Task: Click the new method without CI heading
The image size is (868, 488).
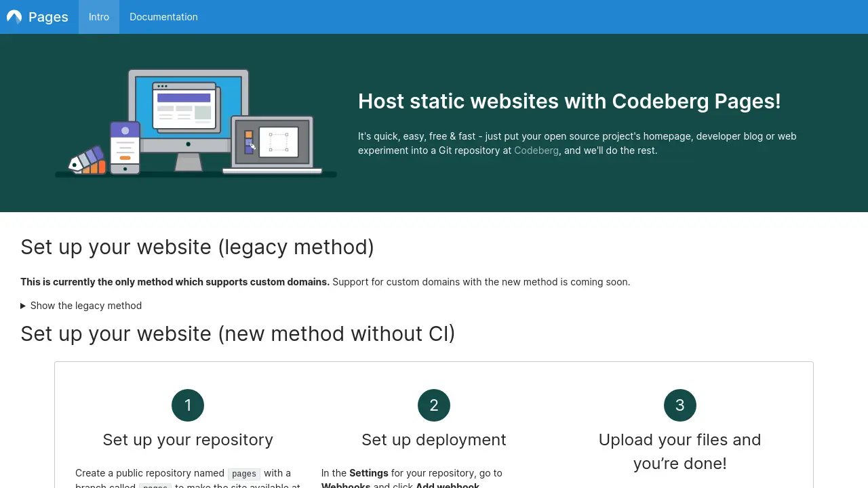Action: [238, 333]
